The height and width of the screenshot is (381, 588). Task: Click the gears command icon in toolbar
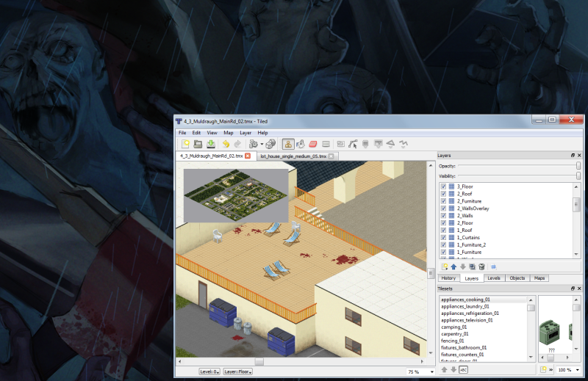253,144
